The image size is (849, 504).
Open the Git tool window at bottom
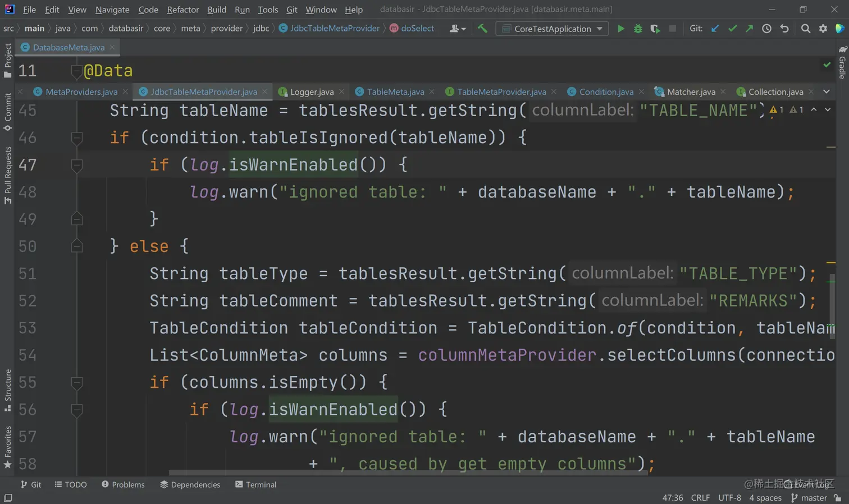click(x=31, y=484)
